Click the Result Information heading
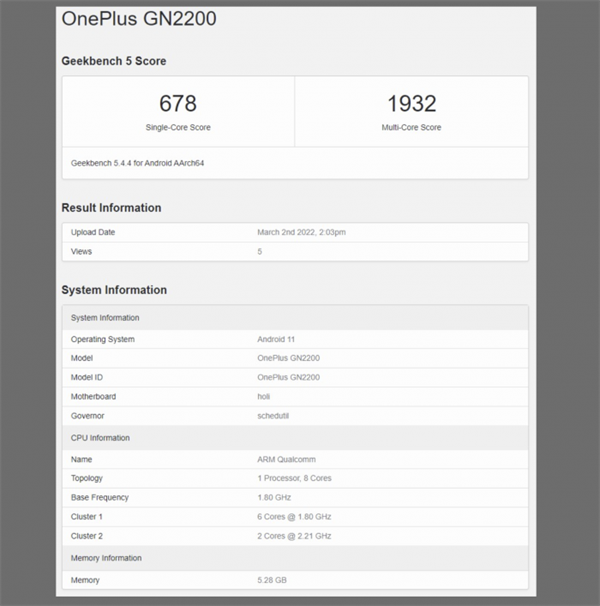 point(111,208)
